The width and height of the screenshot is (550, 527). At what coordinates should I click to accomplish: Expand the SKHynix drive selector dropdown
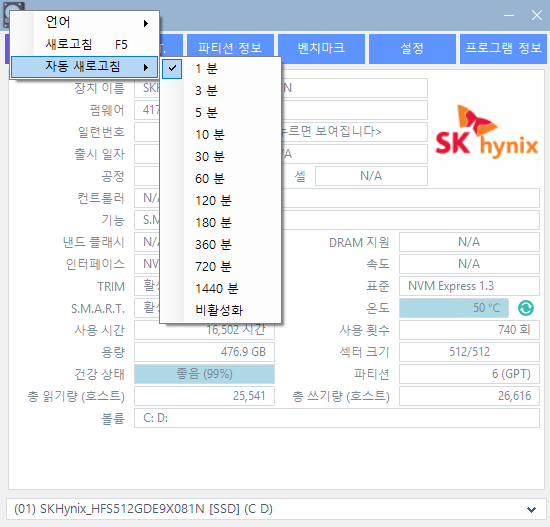[x=275, y=509]
